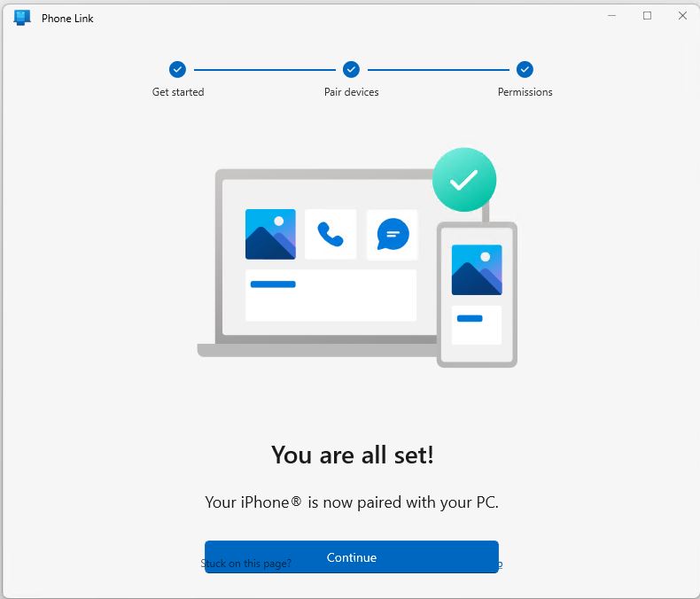Click the Permissions step checkmark

[x=525, y=69]
